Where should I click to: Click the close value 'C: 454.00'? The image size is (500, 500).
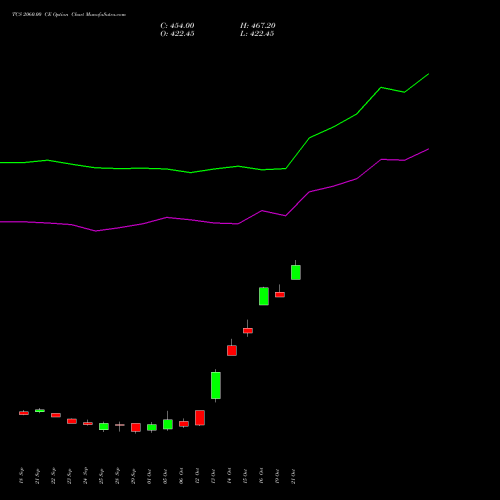177,26
